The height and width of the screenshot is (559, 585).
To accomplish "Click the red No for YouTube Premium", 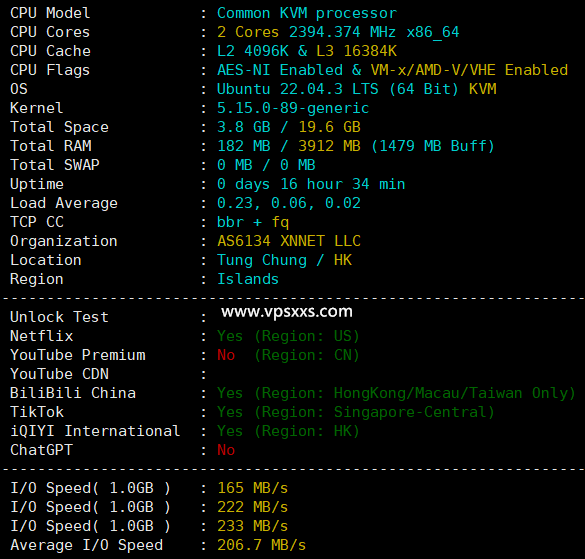I will tap(226, 355).
